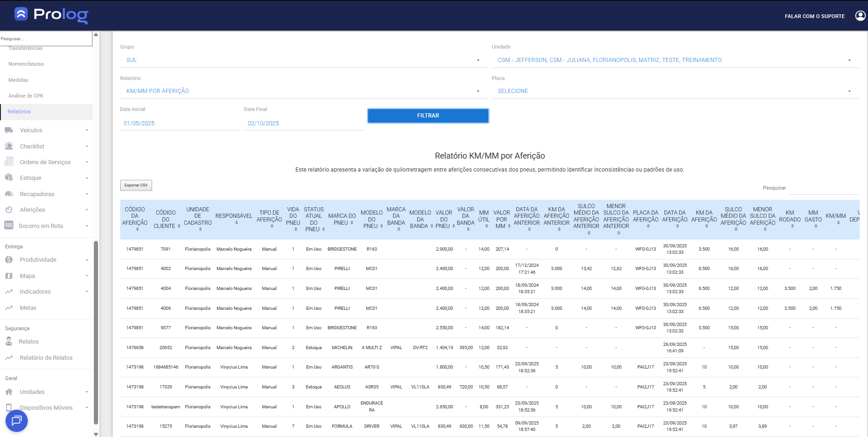Click the Data Inicial date field
Viewport: 868px width, 437px height.
point(179,123)
